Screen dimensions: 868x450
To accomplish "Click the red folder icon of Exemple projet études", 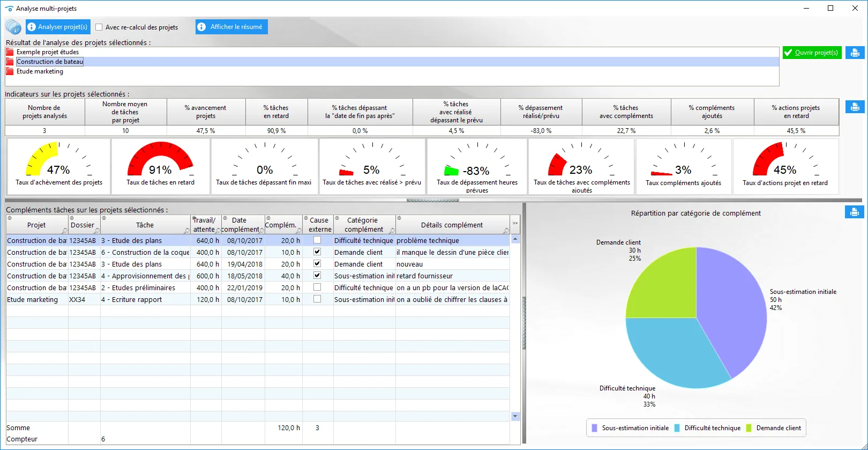I will pyautogui.click(x=10, y=52).
